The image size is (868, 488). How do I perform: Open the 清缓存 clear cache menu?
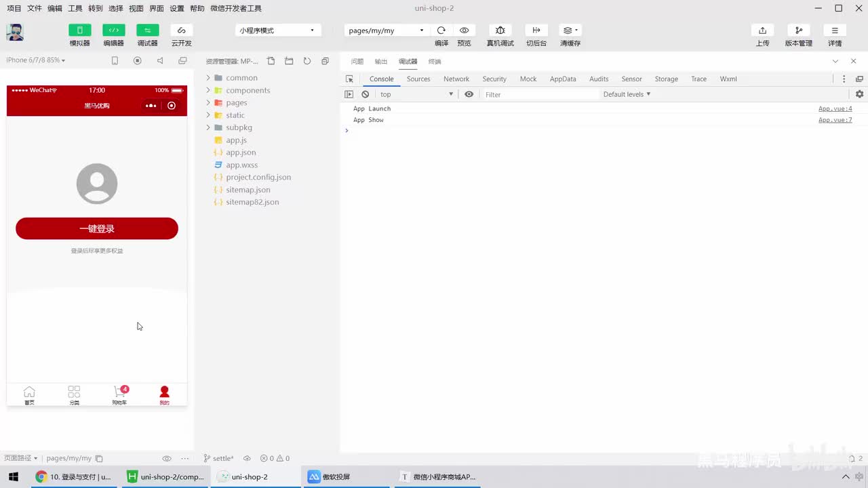[570, 30]
